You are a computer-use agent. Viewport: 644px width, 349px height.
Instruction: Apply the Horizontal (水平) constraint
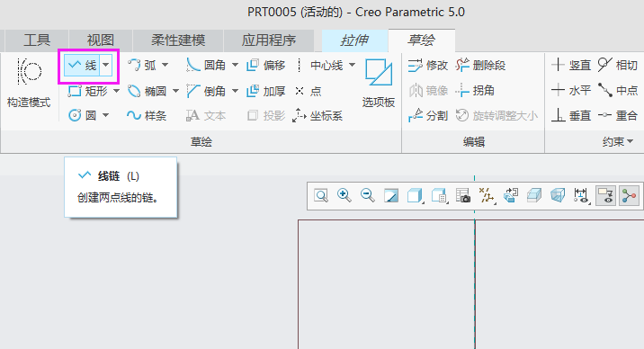coord(571,90)
